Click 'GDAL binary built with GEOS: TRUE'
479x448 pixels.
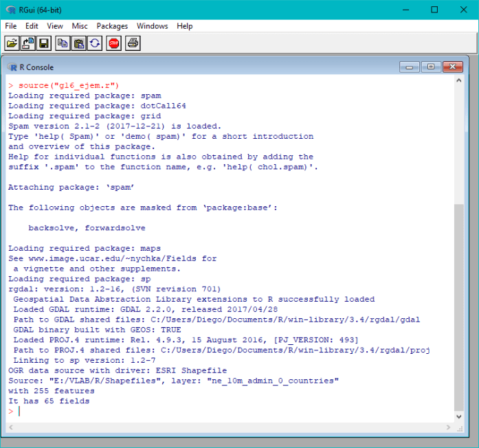(x=97, y=330)
